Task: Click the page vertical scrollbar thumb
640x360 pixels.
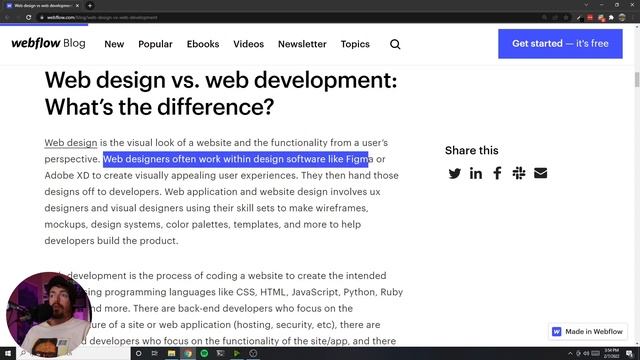Action: click(x=636, y=79)
